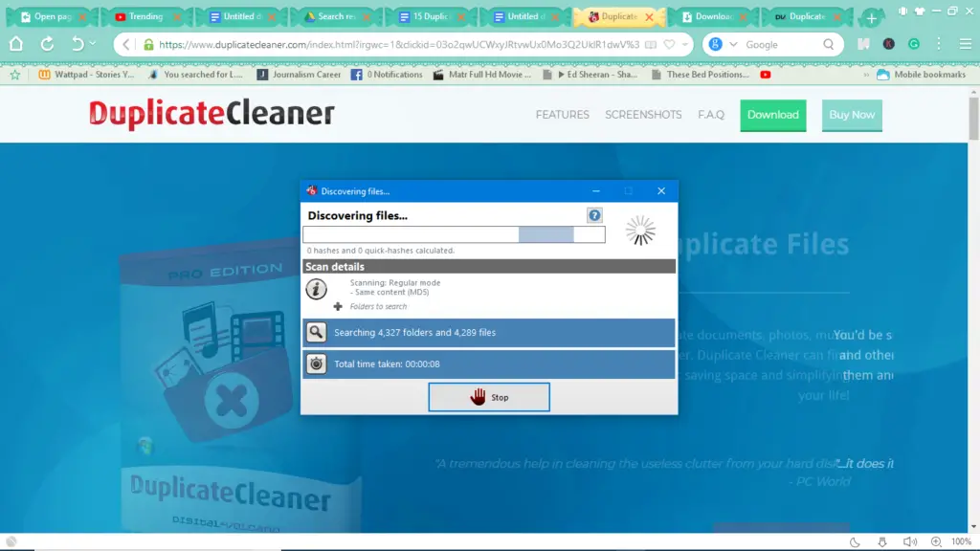Open the F.A.Q nav item

tap(711, 115)
